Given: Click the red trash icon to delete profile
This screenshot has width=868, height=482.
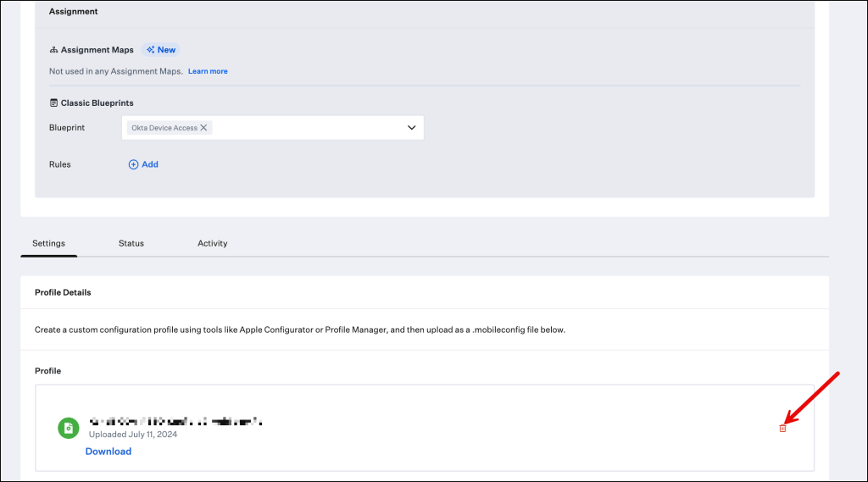Looking at the screenshot, I should tap(782, 429).
